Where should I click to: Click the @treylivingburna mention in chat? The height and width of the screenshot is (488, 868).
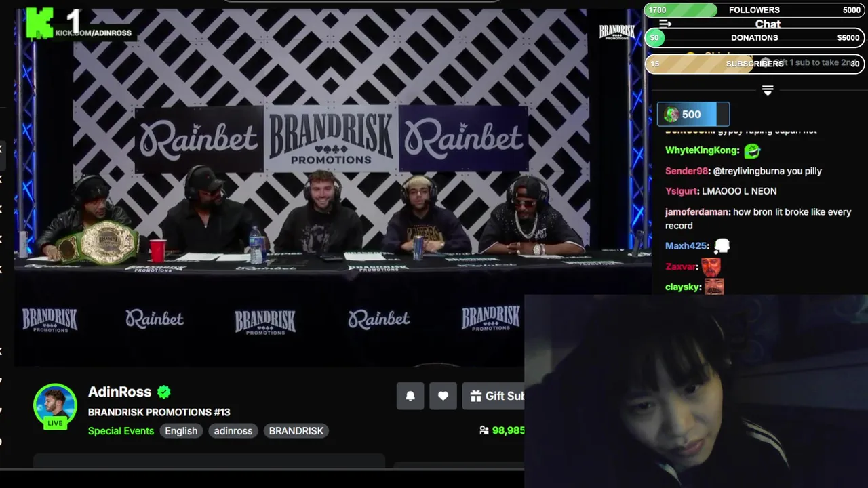coord(748,171)
